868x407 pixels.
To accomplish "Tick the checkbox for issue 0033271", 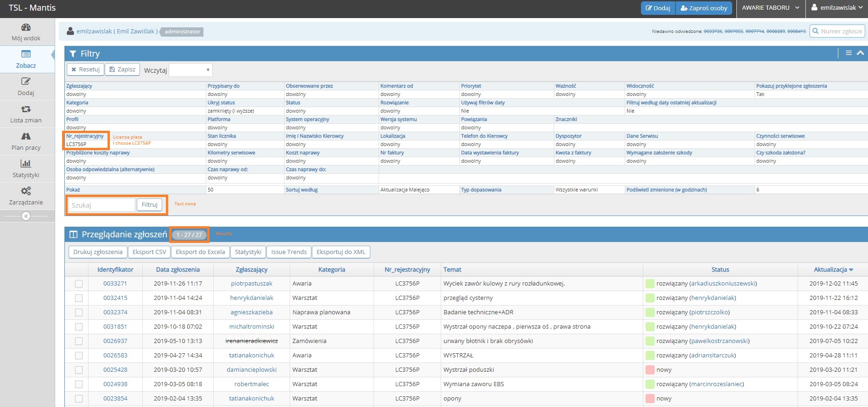I will (x=79, y=284).
